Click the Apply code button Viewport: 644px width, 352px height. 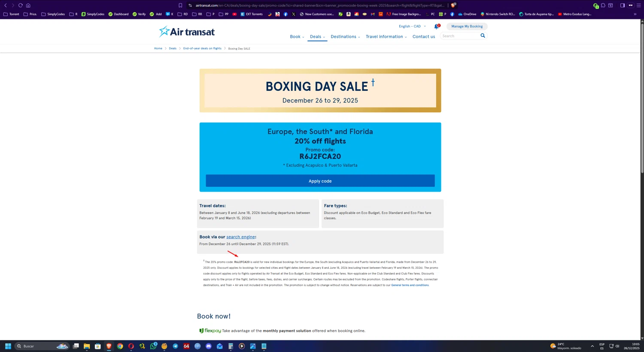coord(320,181)
